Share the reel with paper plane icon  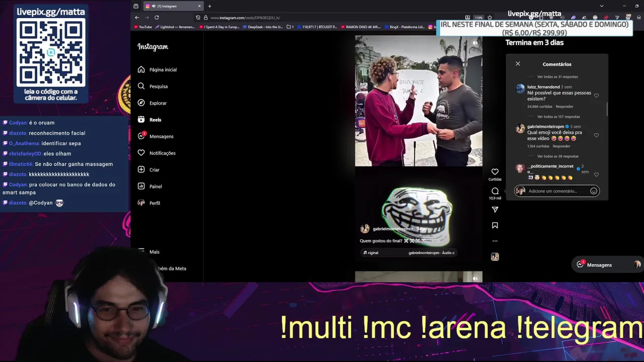[495, 209]
